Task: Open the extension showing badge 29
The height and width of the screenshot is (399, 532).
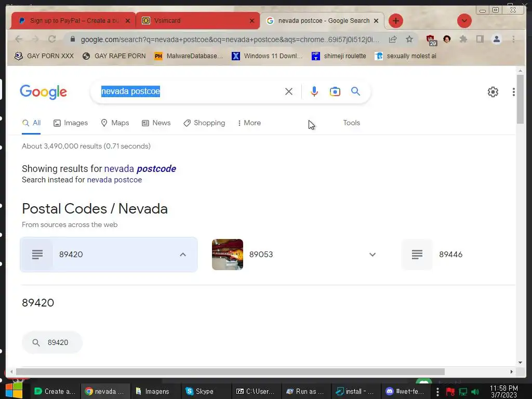Action: (x=431, y=39)
